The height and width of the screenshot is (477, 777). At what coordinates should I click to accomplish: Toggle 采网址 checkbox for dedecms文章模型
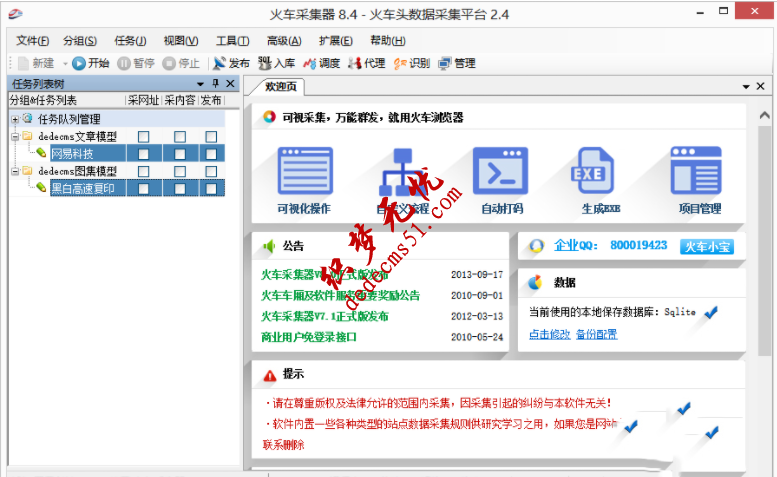[x=143, y=136]
